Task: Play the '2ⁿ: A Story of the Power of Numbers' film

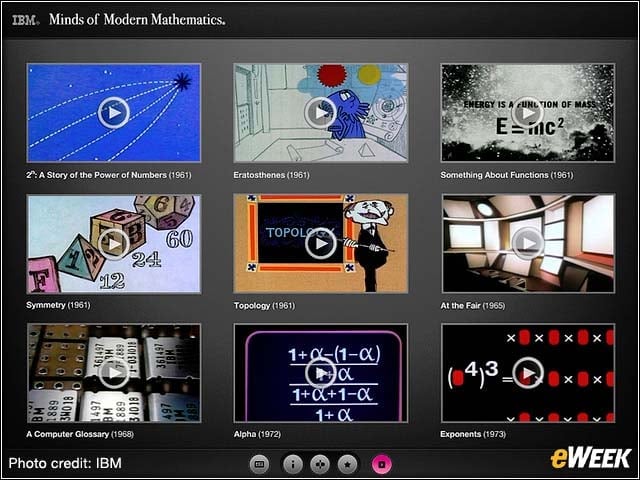Action: 113,113
